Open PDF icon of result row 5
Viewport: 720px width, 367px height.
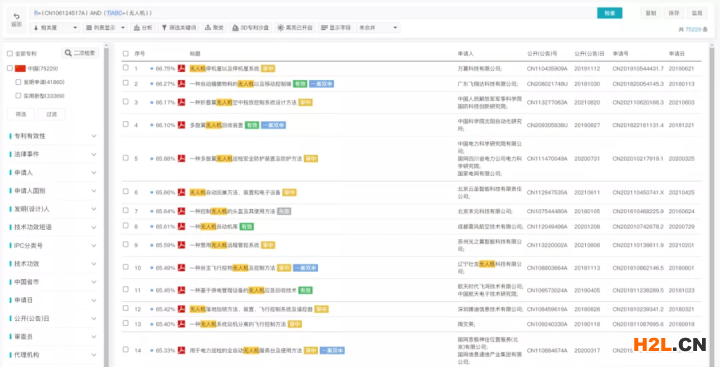tap(181, 158)
